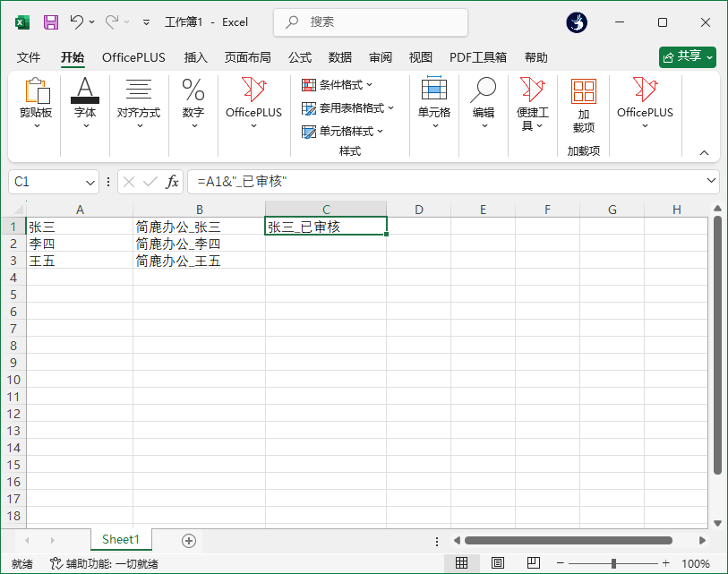728x574 pixels.
Task: Switch to 分页预览 view mode
Action: pos(533,562)
